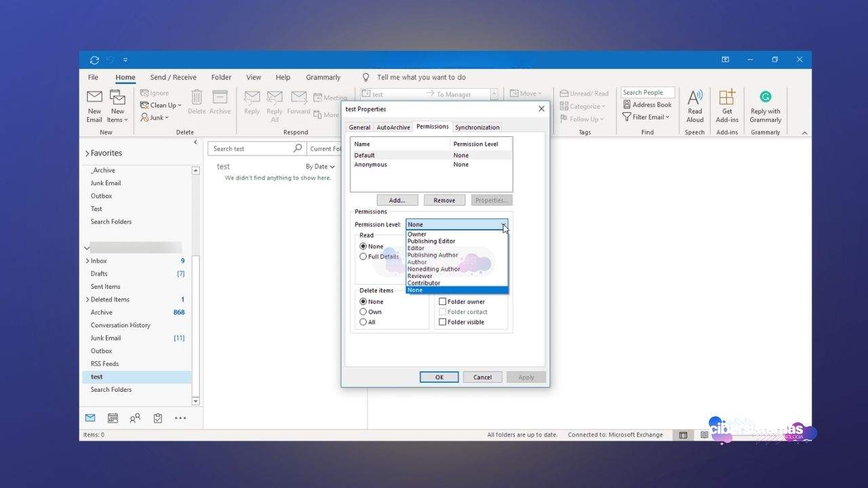Select Anonymous row in permissions list

(431, 165)
